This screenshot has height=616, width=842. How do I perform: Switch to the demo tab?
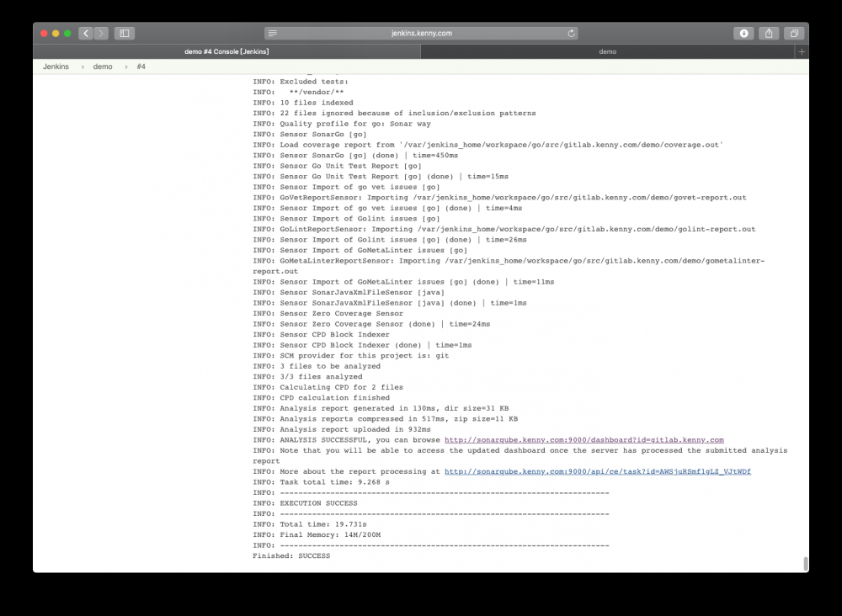(607, 50)
